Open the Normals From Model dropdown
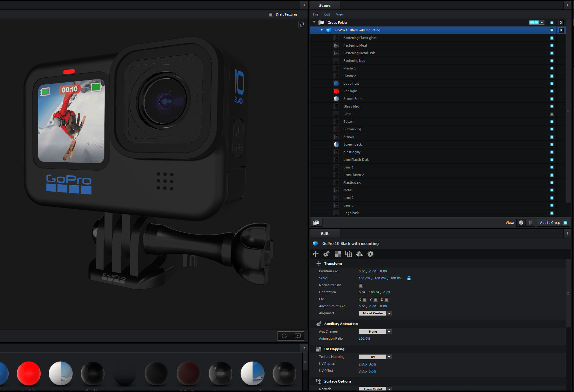Image resolution: width=574 pixels, height=392 pixels. tap(375, 389)
